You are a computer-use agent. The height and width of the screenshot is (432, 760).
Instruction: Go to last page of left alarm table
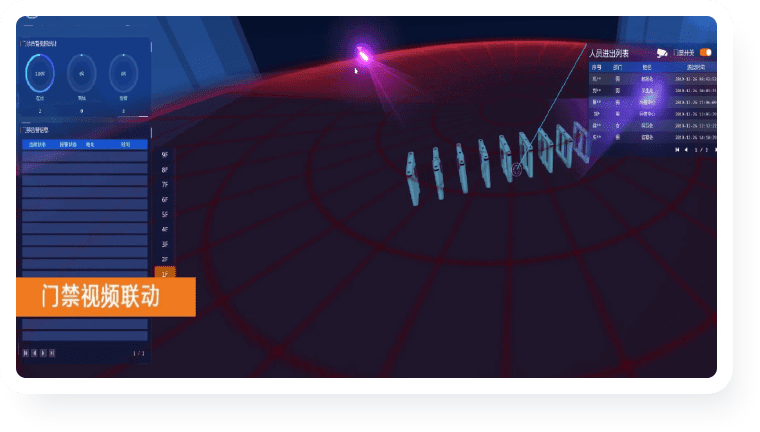(52, 353)
